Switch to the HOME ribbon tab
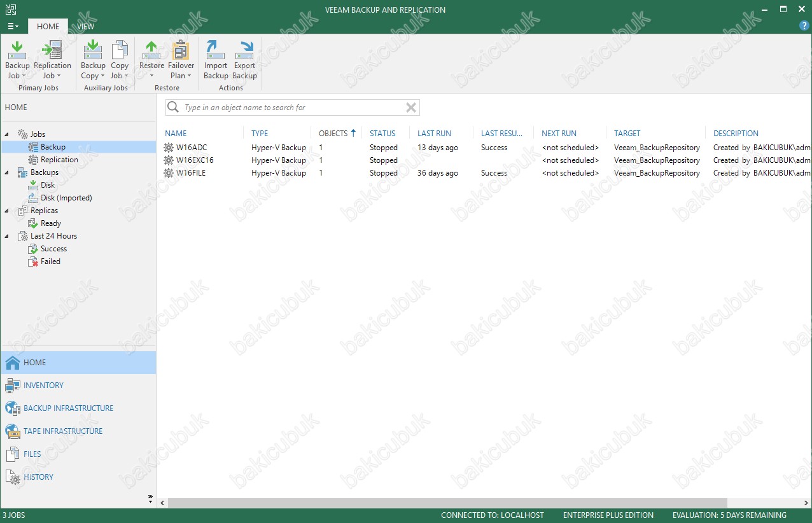The width and height of the screenshot is (812, 523). [48, 26]
